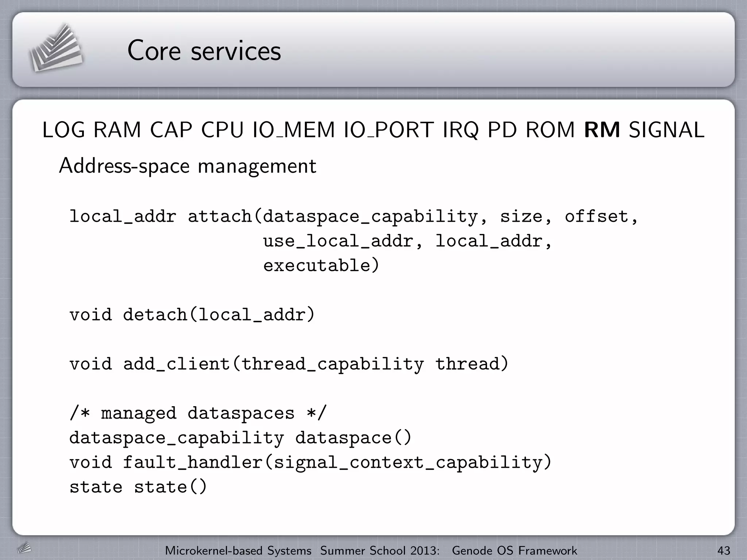Click the small logo in the footer
Image resolution: width=747 pixels, height=560 pixels.
pyautogui.click(x=24, y=548)
